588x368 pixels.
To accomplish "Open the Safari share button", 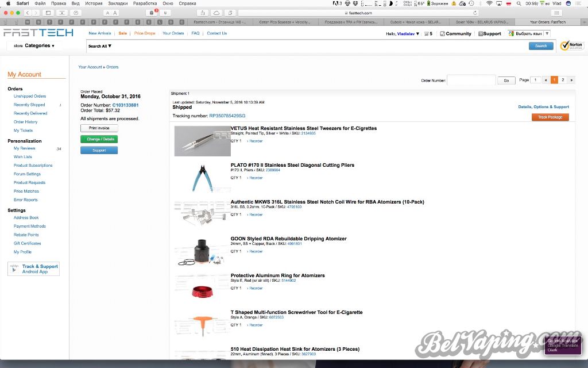I will point(203,13).
